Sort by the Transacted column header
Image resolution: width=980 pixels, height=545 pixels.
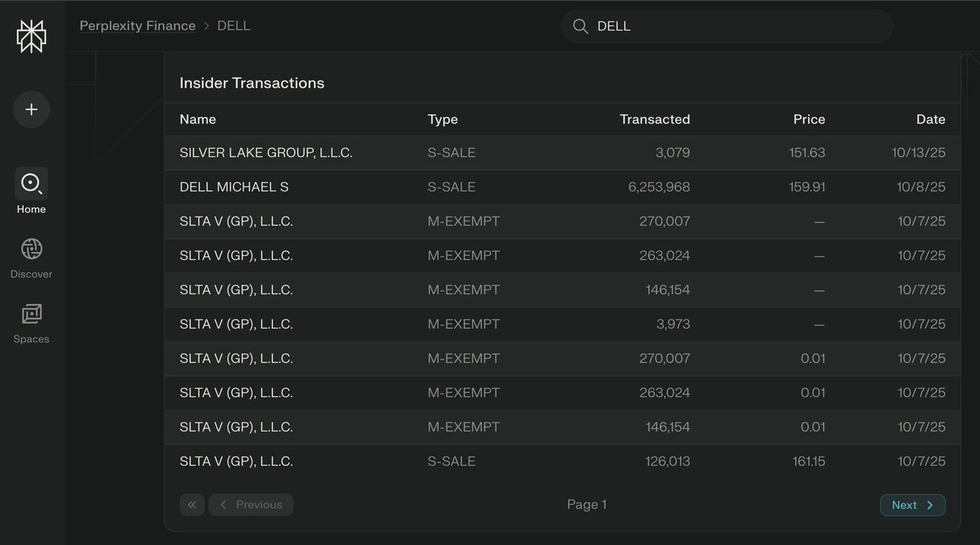click(x=655, y=119)
